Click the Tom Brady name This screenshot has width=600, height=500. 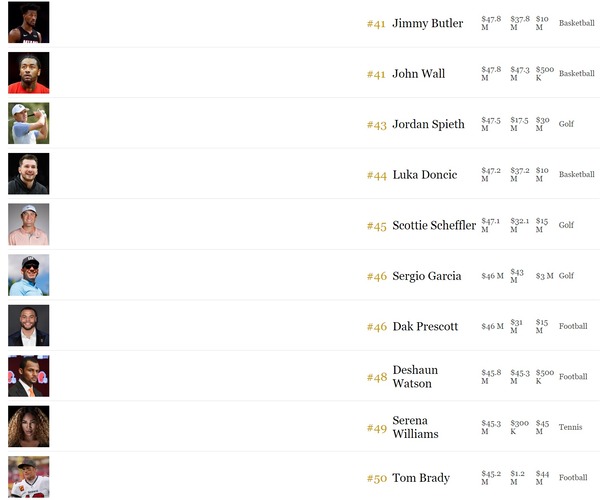point(421,478)
